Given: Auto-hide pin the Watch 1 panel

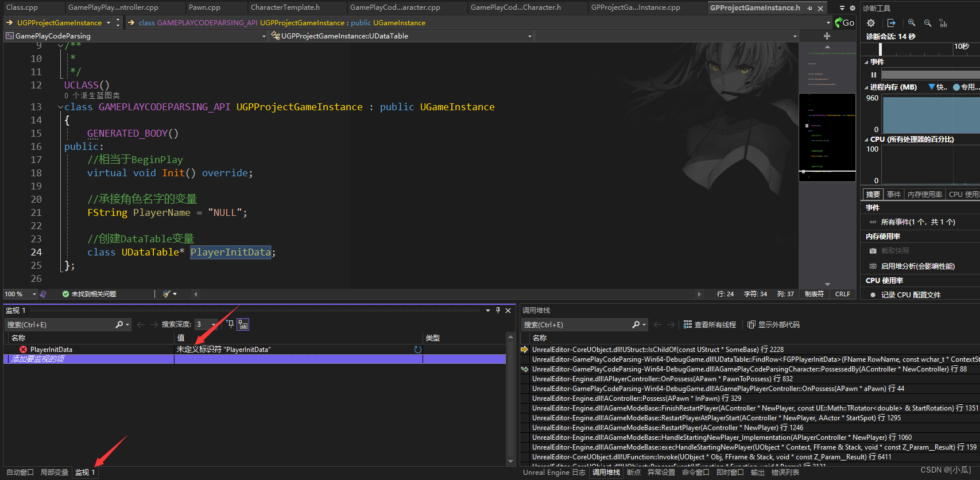Looking at the screenshot, I should (x=498, y=310).
